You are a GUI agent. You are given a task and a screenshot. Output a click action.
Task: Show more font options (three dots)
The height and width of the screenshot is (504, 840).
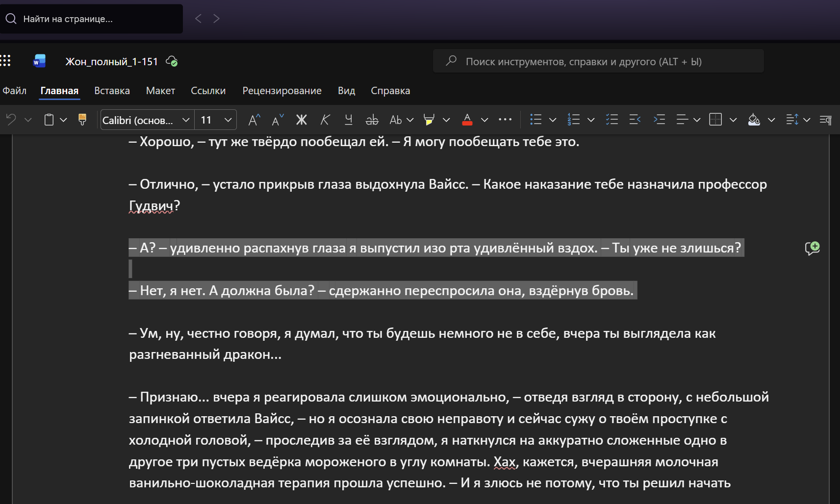point(505,120)
